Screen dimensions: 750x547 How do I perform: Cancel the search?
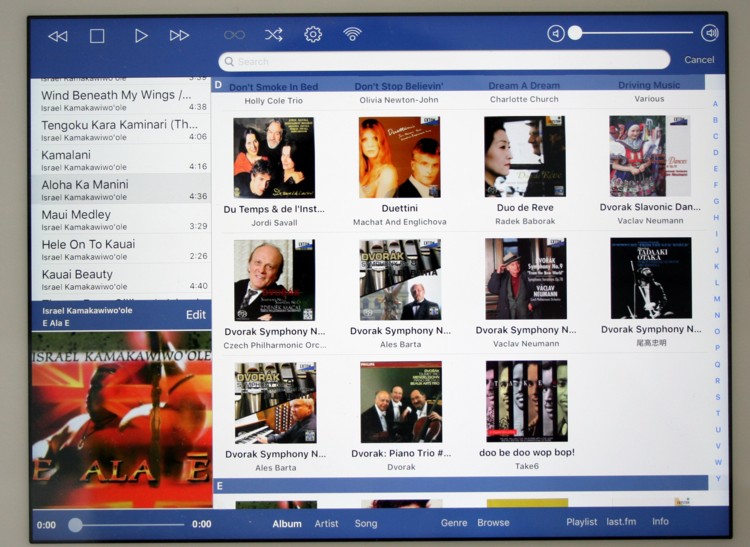coord(699,60)
